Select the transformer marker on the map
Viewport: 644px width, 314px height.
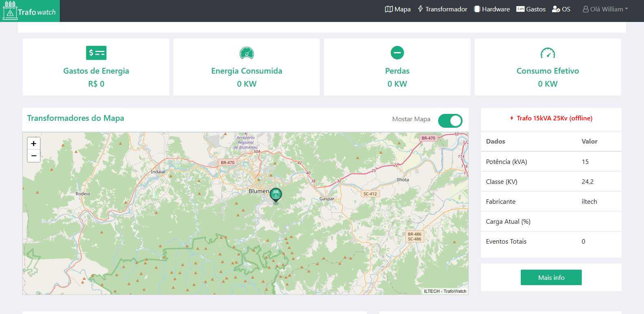tap(276, 195)
